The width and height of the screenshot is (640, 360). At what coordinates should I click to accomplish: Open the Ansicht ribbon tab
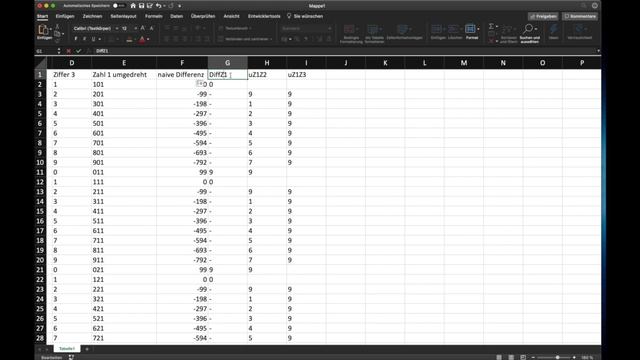(231, 16)
